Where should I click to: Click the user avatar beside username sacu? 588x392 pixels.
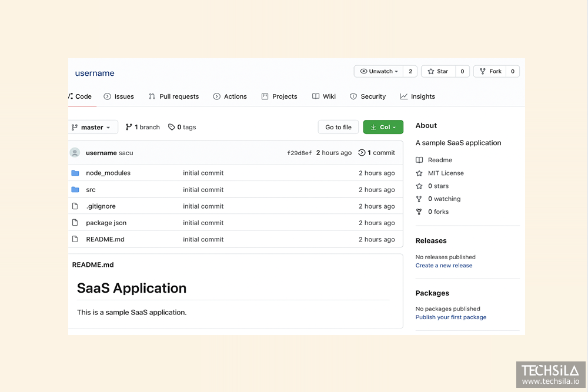[x=75, y=153]
